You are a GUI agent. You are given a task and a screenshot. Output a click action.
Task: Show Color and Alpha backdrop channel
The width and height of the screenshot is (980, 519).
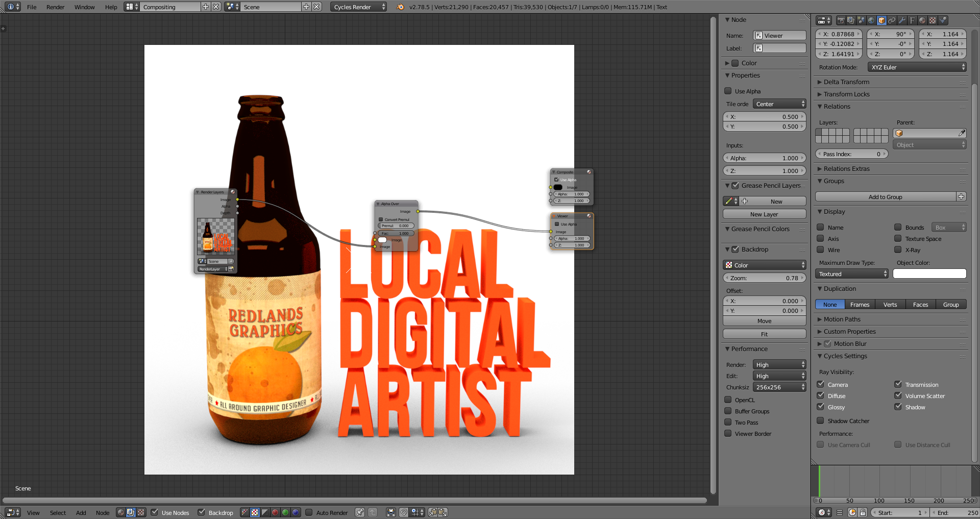[244, 512]
